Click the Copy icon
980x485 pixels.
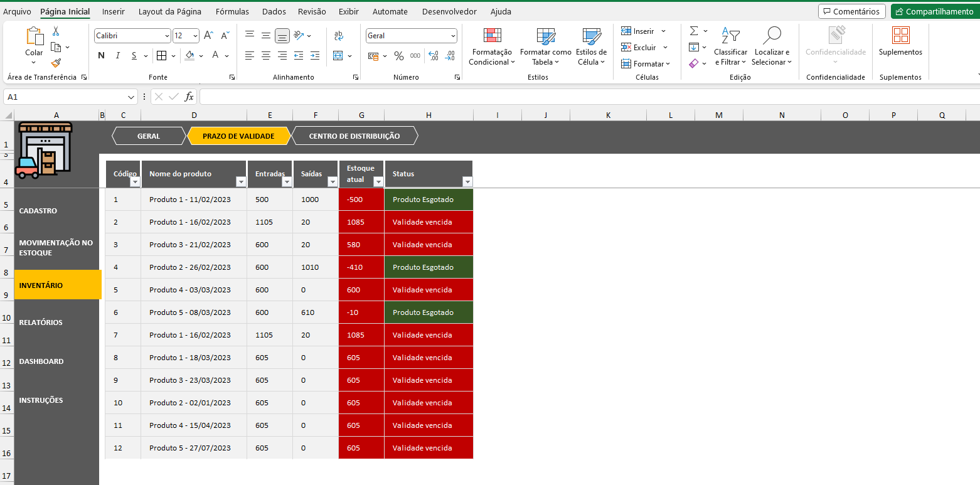point(56,47)
